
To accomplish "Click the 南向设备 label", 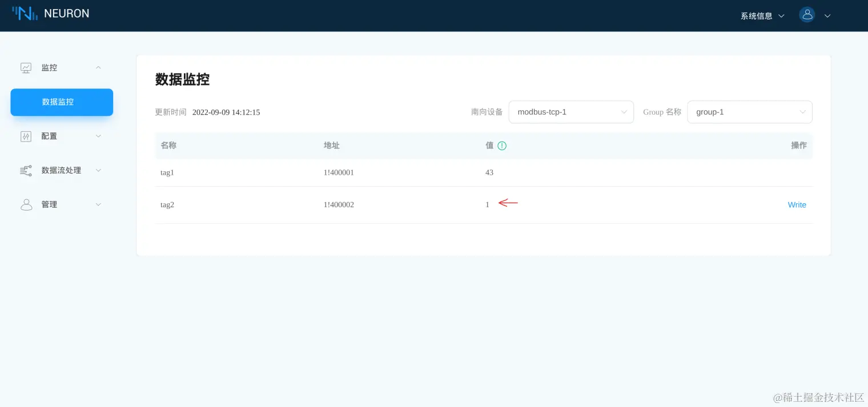I will (x=487, y=112).
